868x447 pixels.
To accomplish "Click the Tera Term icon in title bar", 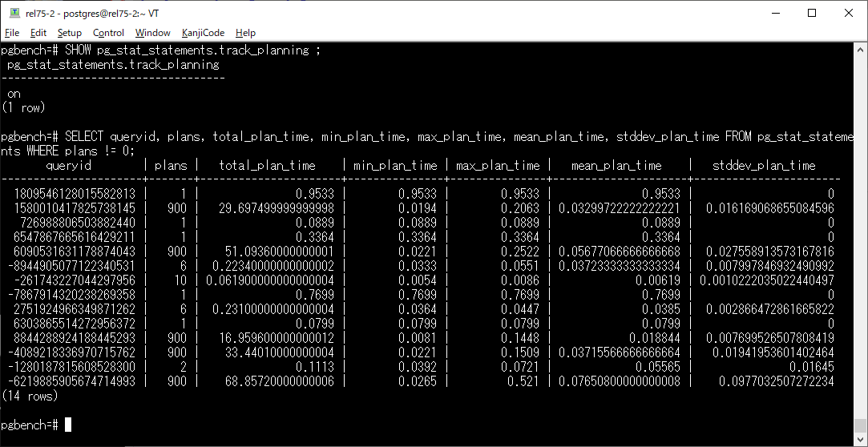I will [14, 14].
